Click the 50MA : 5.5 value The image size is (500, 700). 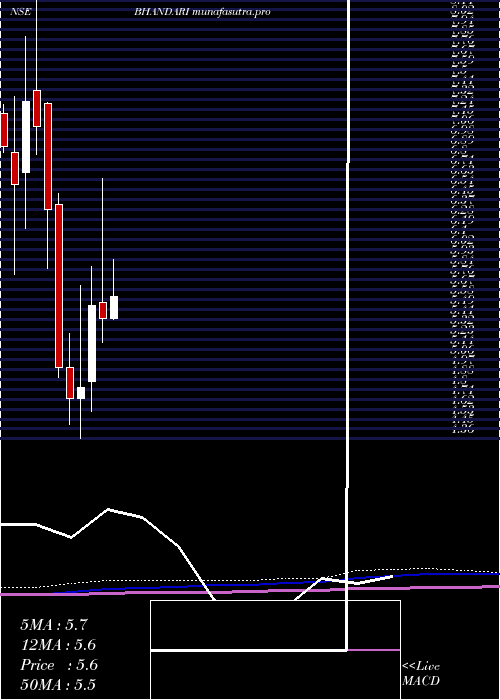(58, 685)
